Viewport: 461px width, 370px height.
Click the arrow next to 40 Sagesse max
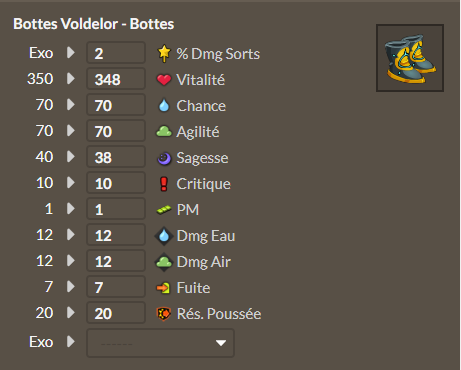click(70, 157)
